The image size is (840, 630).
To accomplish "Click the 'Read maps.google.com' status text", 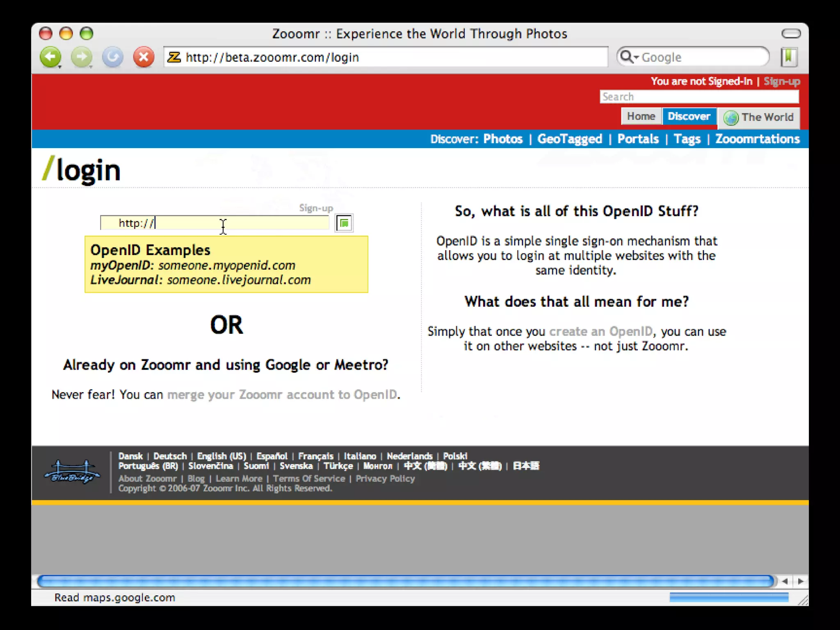I will coord(115,598).
